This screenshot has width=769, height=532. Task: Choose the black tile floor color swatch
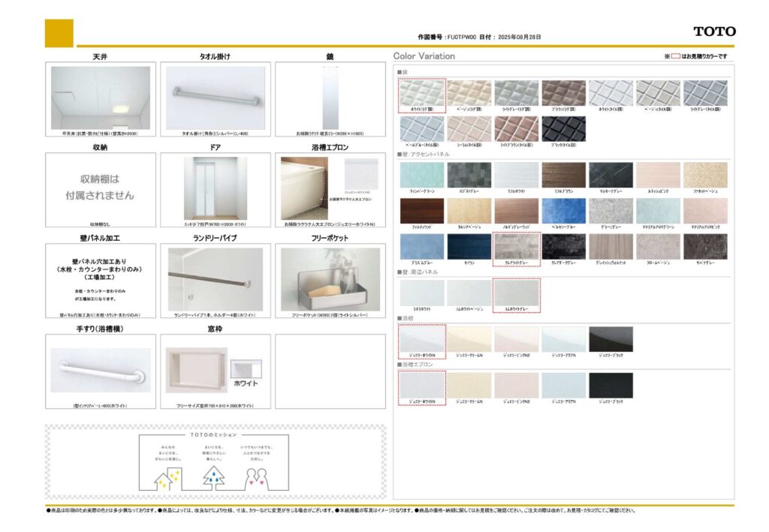click(x=563, y=128)
